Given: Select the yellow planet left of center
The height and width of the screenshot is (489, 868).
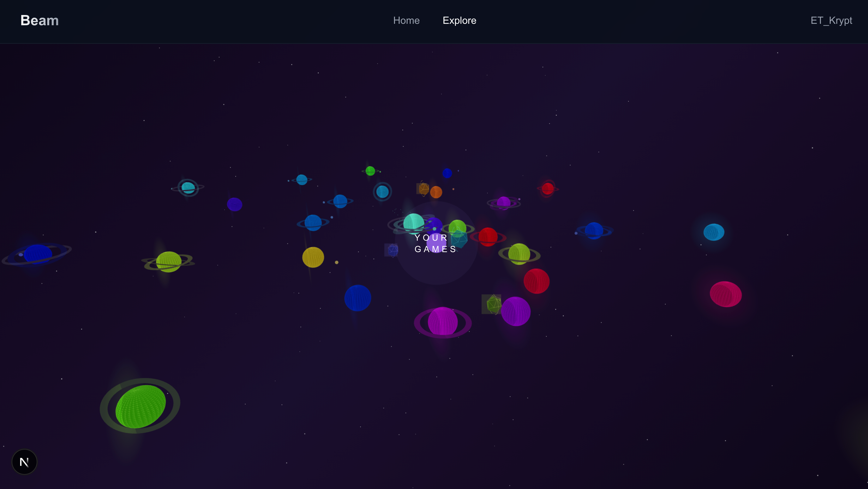Looking at the screenshot, I should (x=313, y=257).
